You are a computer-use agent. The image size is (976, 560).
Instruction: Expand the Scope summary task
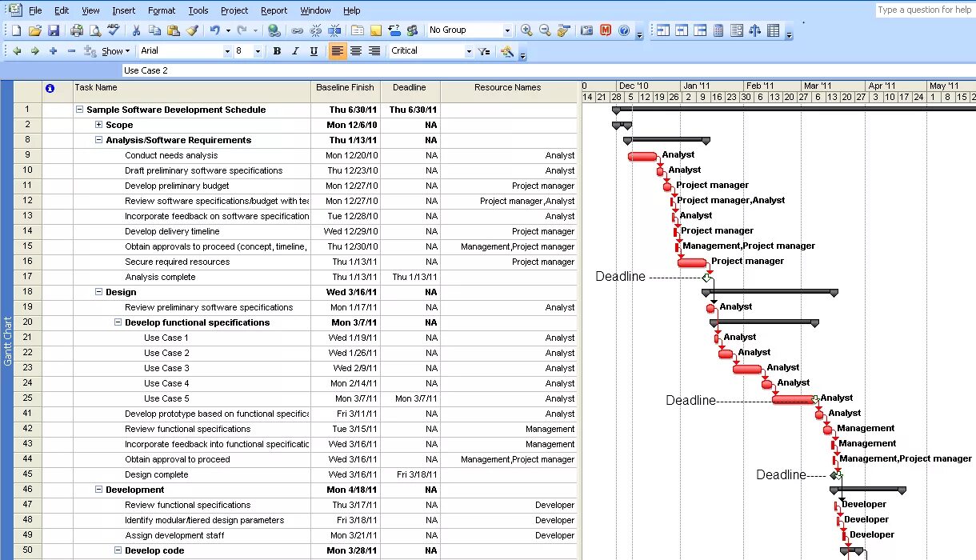point(99,125)
